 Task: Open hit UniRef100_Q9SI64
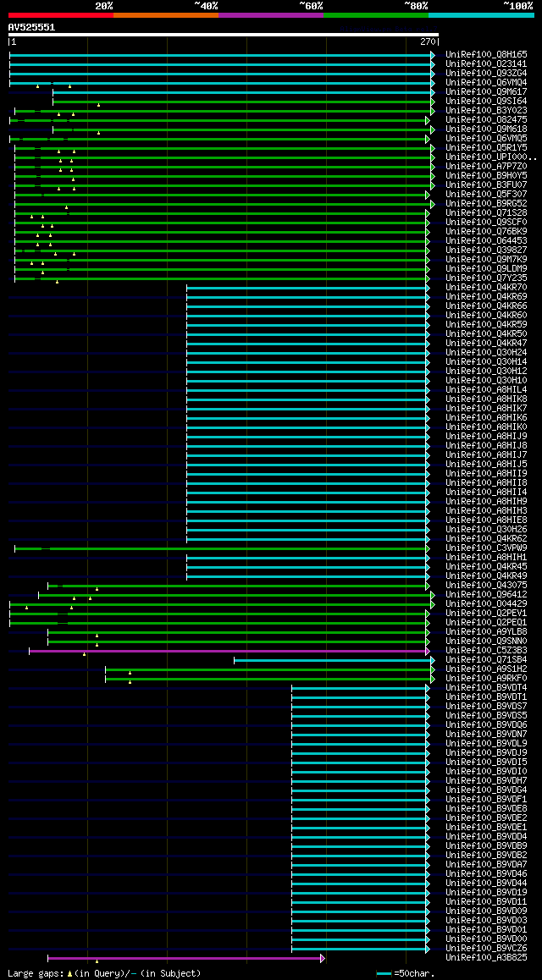tap(486, 102)
